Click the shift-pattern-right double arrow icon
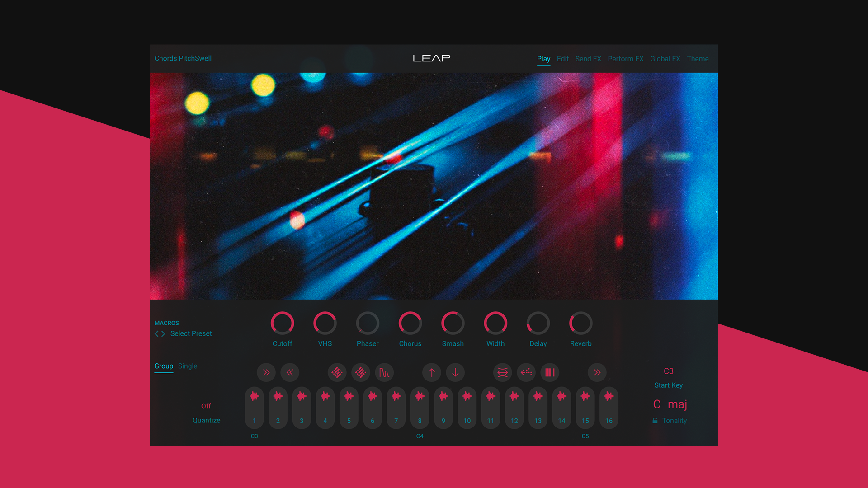The height and width of the screenshot is (488, 868). click(266, 372)
